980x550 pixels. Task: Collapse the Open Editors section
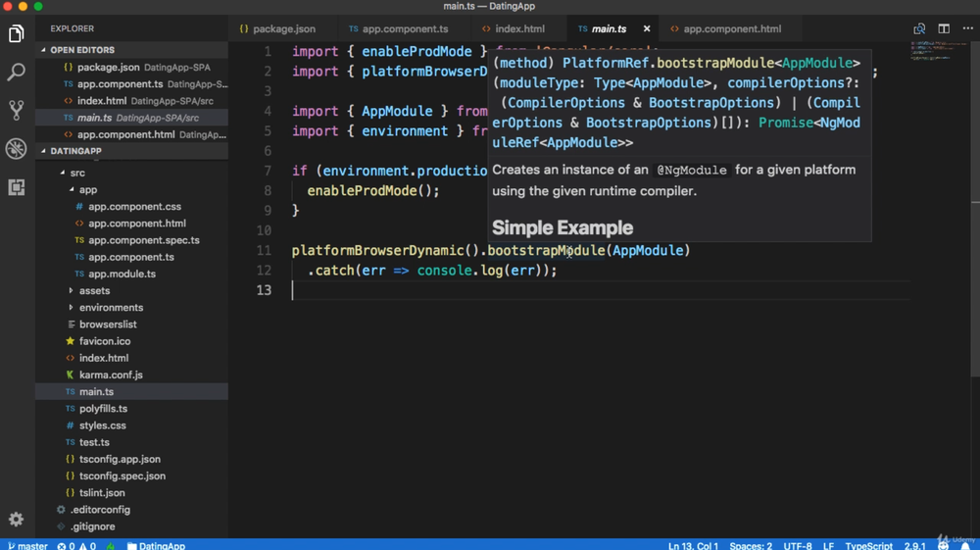click(82, 50)
